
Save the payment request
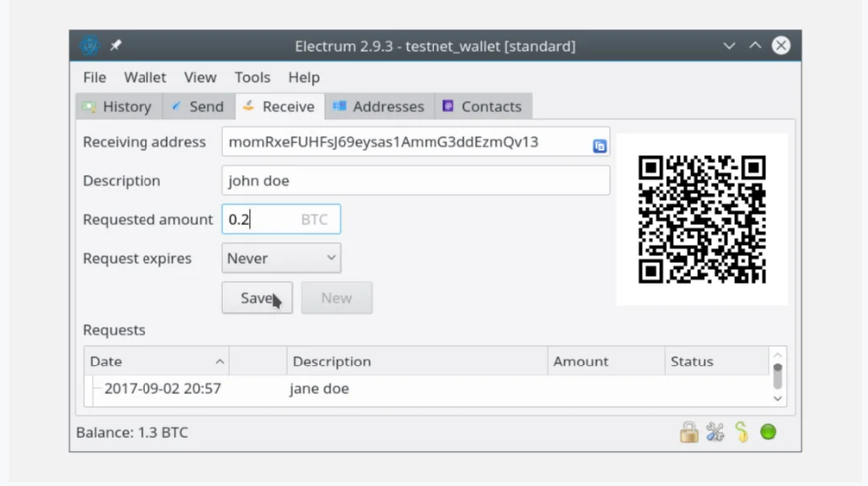(257, 298)
